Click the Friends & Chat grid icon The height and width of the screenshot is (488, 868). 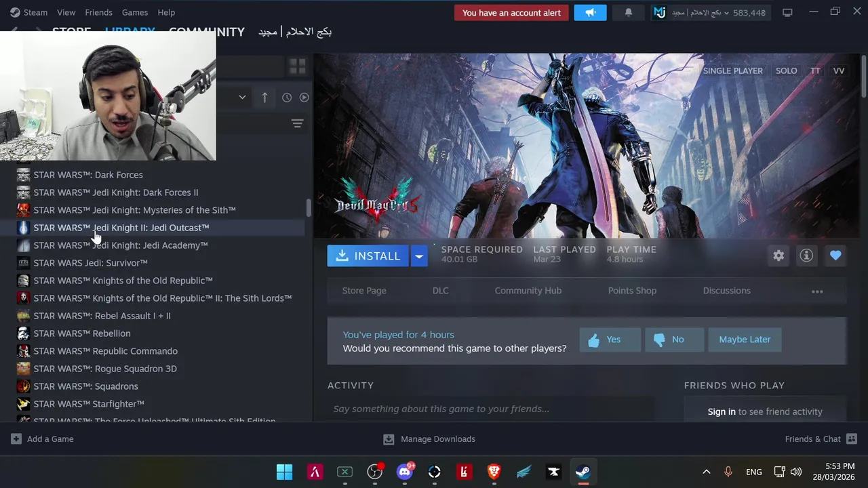point(852,439)
